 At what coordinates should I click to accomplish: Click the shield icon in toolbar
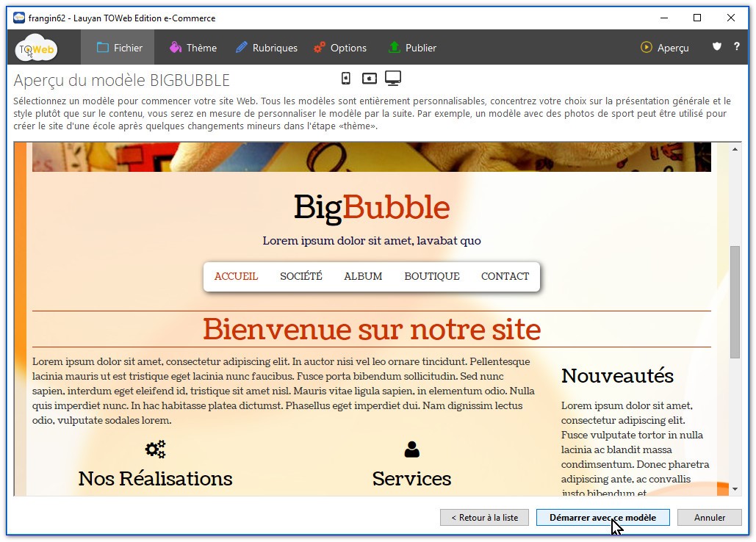pyautogui.click(x=717, y=47)
